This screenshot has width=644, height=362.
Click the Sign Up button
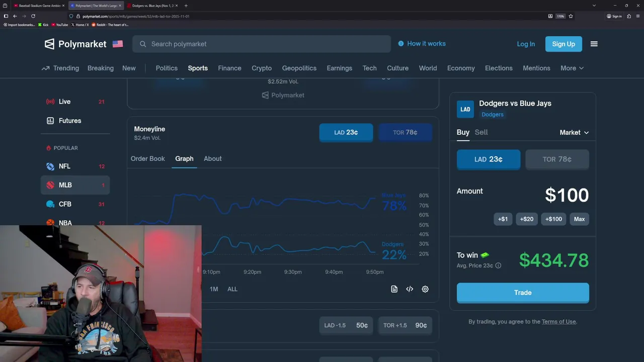[563, 44]
